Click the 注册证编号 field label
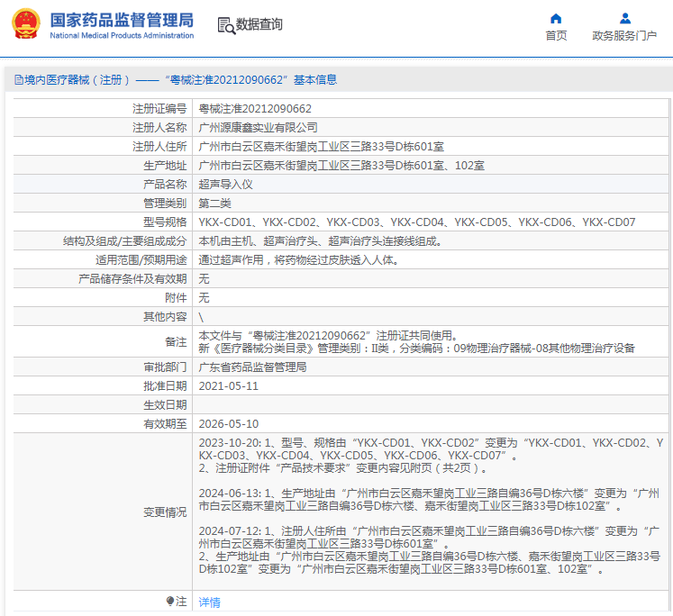 (159, 109)
